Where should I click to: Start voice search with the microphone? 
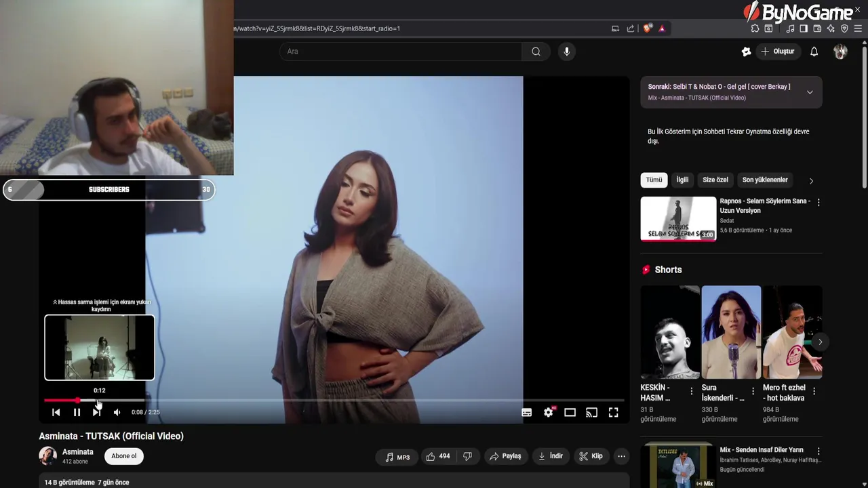(567, 52)
